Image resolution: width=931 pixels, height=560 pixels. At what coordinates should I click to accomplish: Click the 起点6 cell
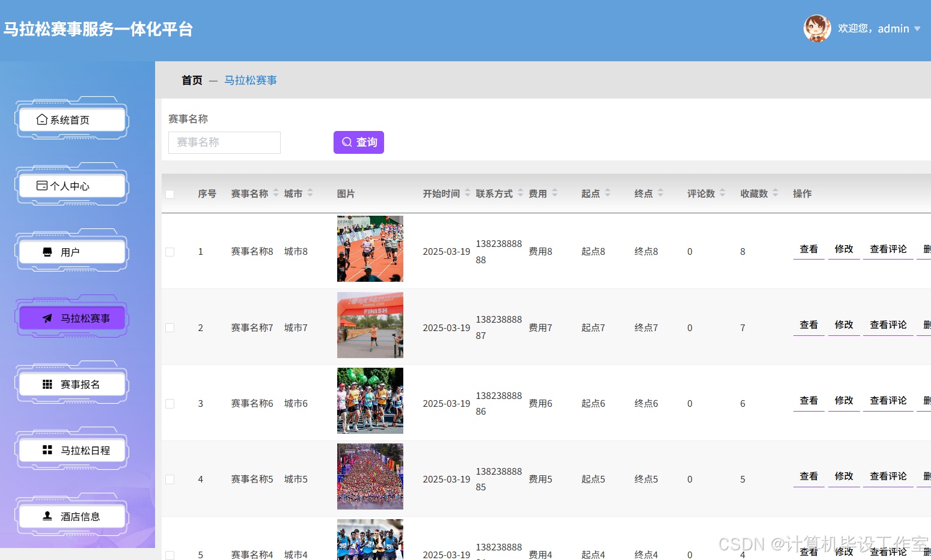pos(593,404)
